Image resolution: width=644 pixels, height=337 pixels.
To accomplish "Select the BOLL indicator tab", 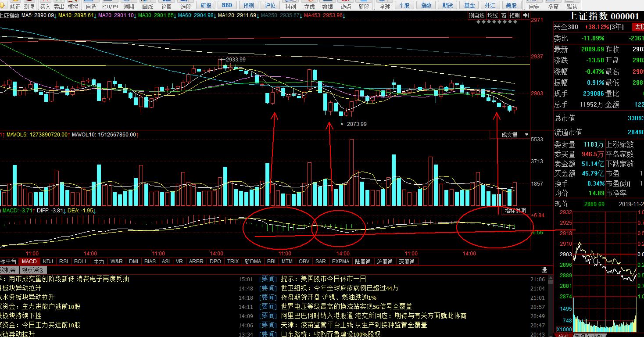I will coord(81,262).
